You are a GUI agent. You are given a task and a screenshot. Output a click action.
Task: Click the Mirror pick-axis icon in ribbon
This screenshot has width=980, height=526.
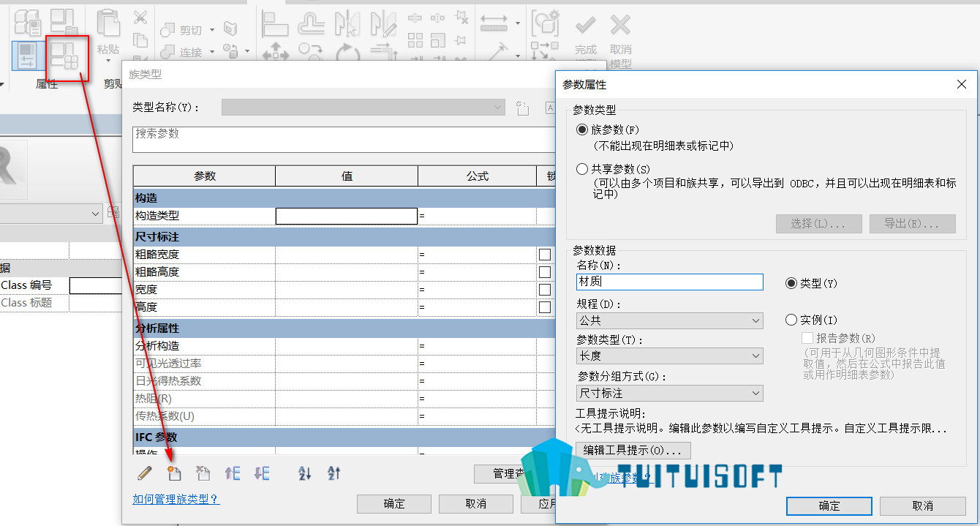pos(347,23)
